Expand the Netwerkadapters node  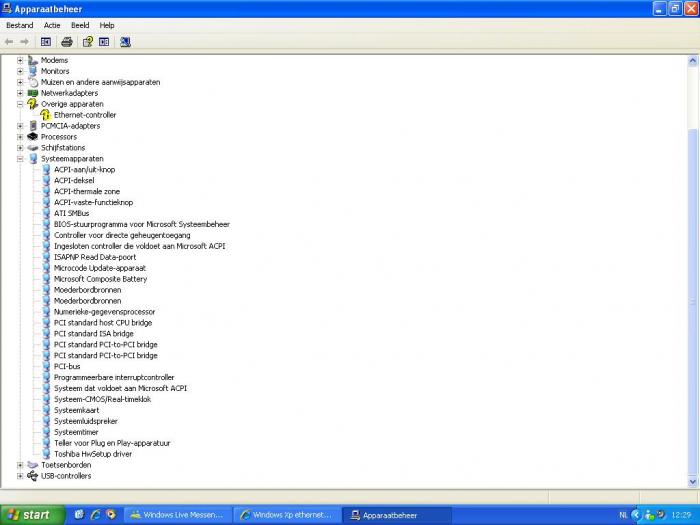20,93
